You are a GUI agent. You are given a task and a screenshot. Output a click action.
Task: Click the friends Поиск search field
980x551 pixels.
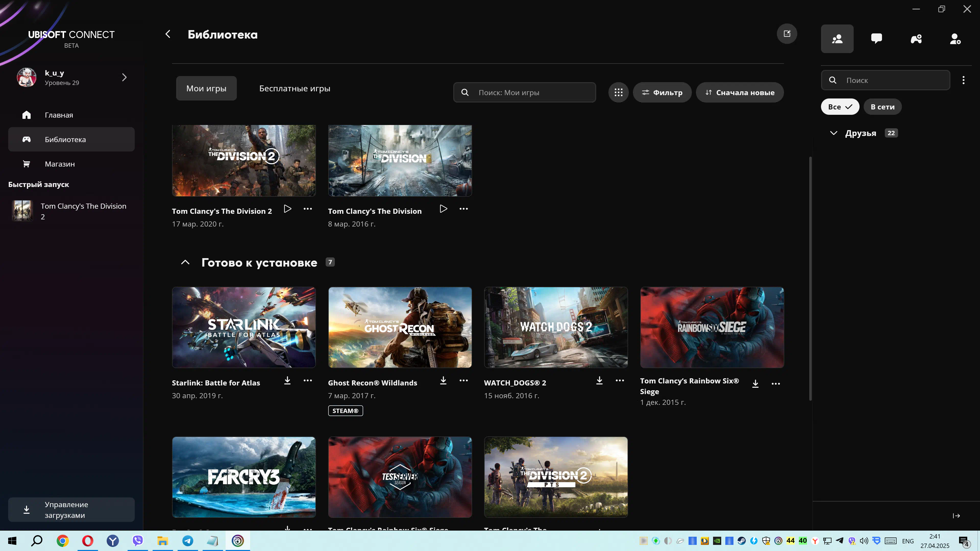[x=885, y=80]
